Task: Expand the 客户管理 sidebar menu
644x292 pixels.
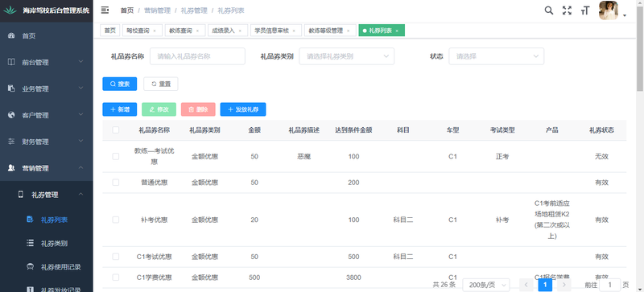Action: point(46,115)
